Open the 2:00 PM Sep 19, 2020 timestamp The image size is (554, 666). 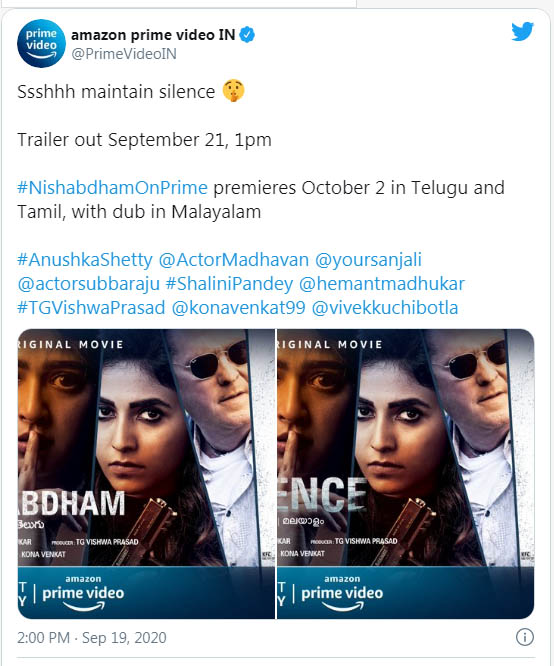click(x=92, y=638)
